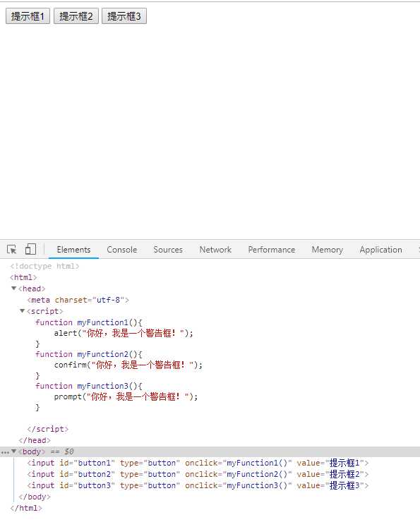Switch to the Elements tab
The height and width of the screenshot is (522, 420).
point(73,250)
